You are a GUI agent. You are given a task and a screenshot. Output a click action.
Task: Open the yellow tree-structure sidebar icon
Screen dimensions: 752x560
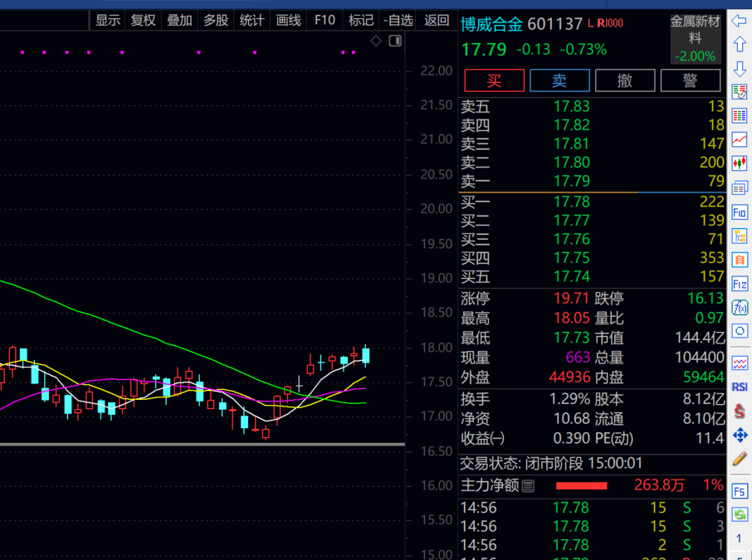[739, 236]
